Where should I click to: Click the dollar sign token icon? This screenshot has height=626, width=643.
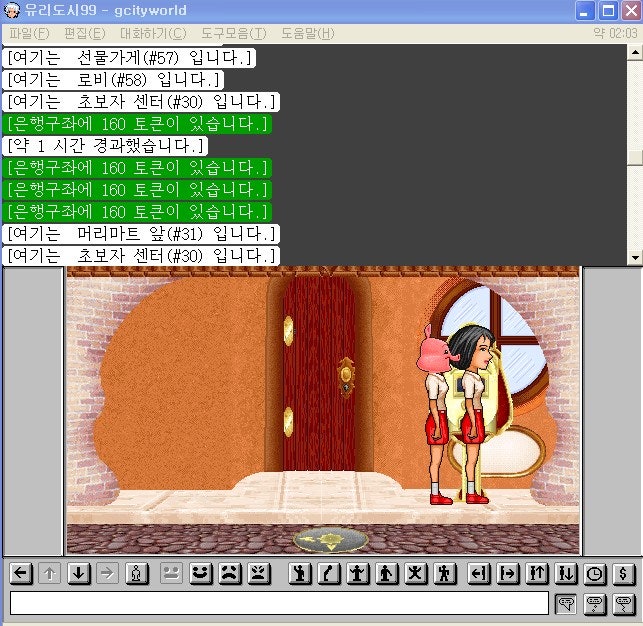(624, 574)
